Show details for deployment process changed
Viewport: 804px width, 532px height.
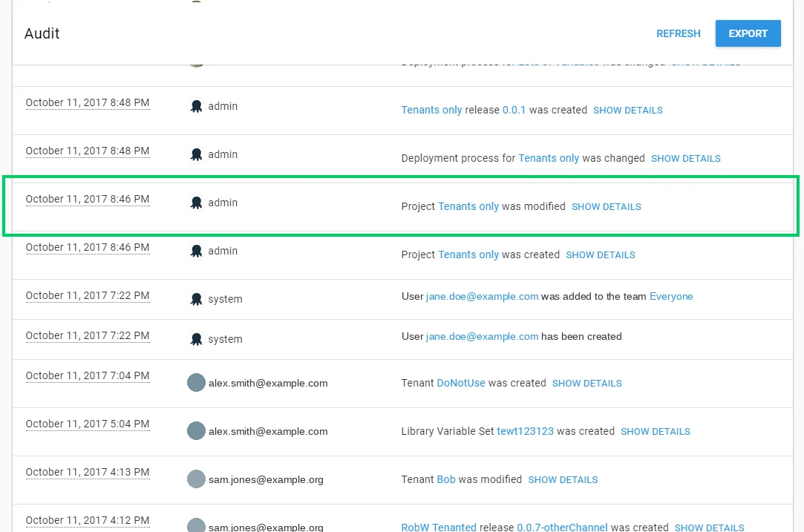click(685, 158)
